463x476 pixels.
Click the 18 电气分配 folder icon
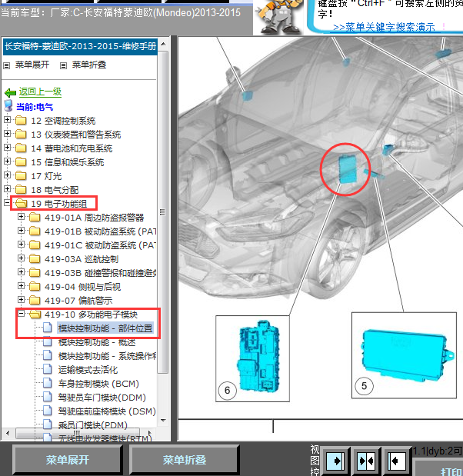tap(21, 189)
